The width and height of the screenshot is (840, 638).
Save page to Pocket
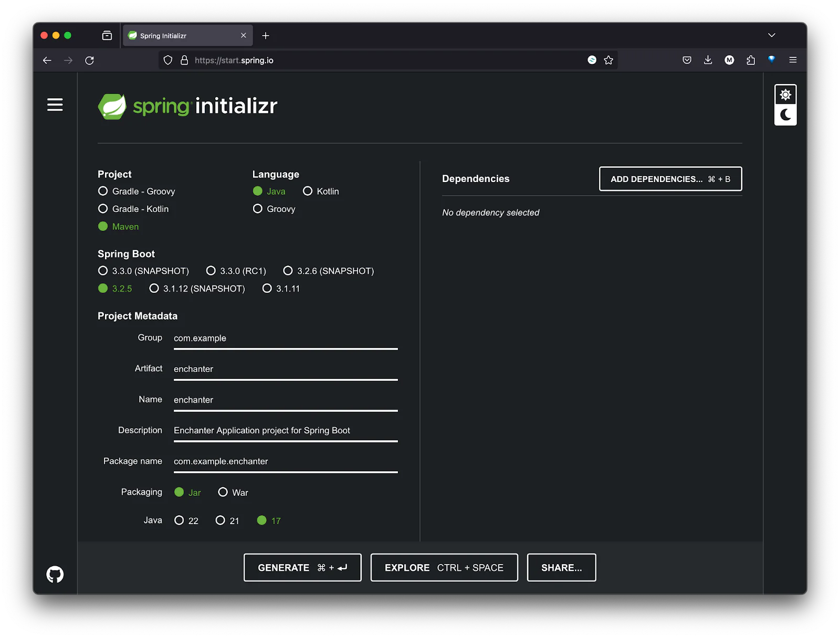click(687, 60)
